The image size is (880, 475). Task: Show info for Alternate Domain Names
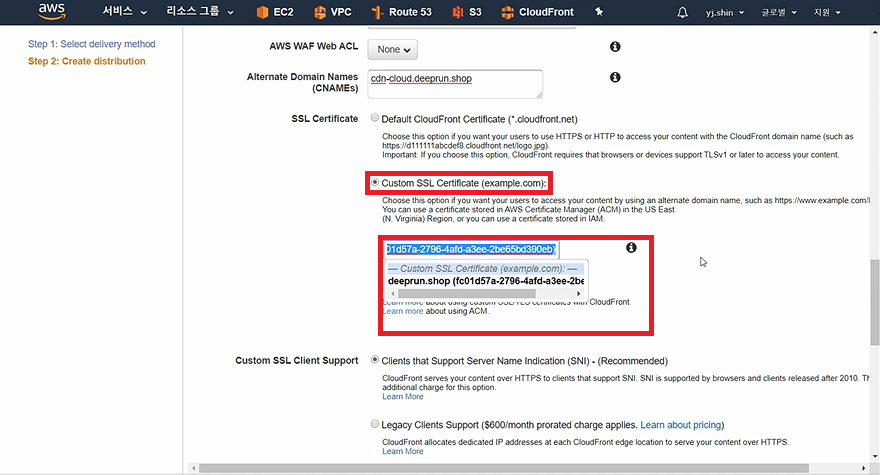coord(615,77)
